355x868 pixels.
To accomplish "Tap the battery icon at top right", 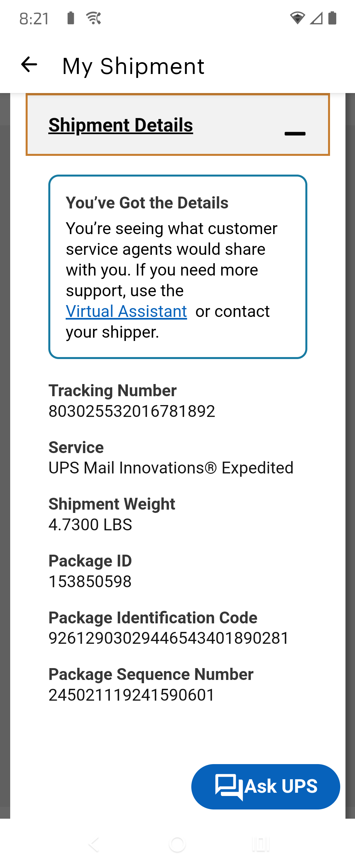I will 332,18.
